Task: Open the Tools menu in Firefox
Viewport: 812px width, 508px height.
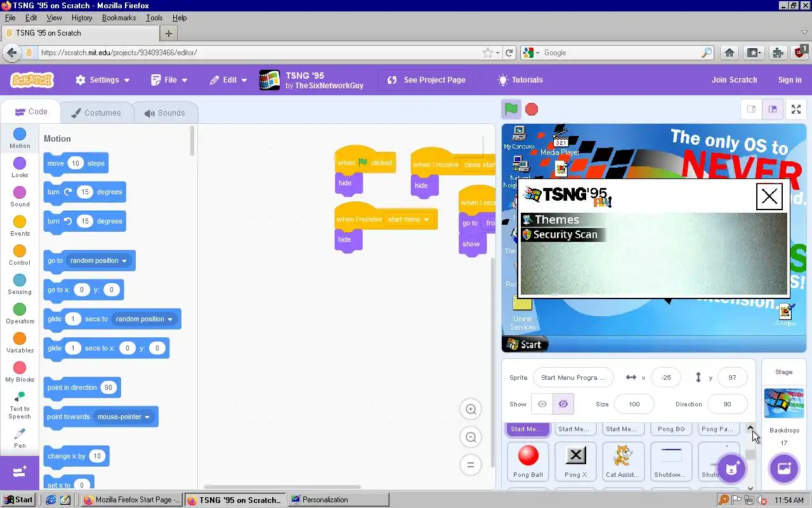Action: click(x=154, y=18)
